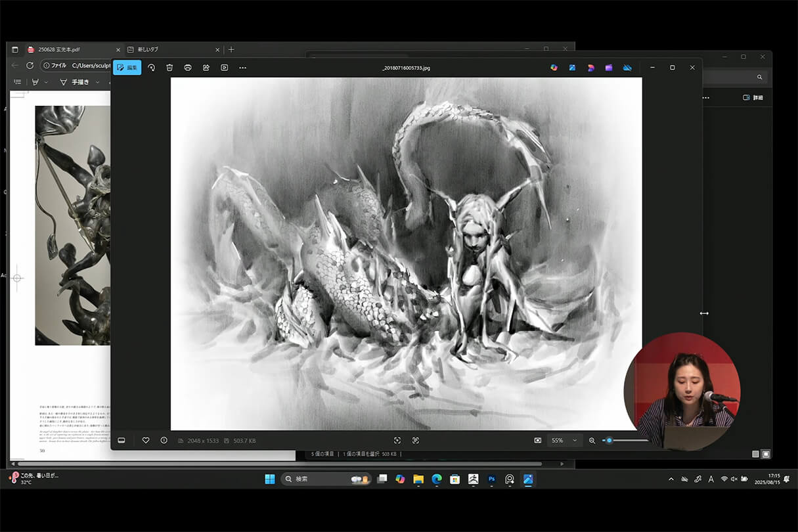
Task: Toggle the filmstrip at bottom-left of Photos
Action: point(122,440)
